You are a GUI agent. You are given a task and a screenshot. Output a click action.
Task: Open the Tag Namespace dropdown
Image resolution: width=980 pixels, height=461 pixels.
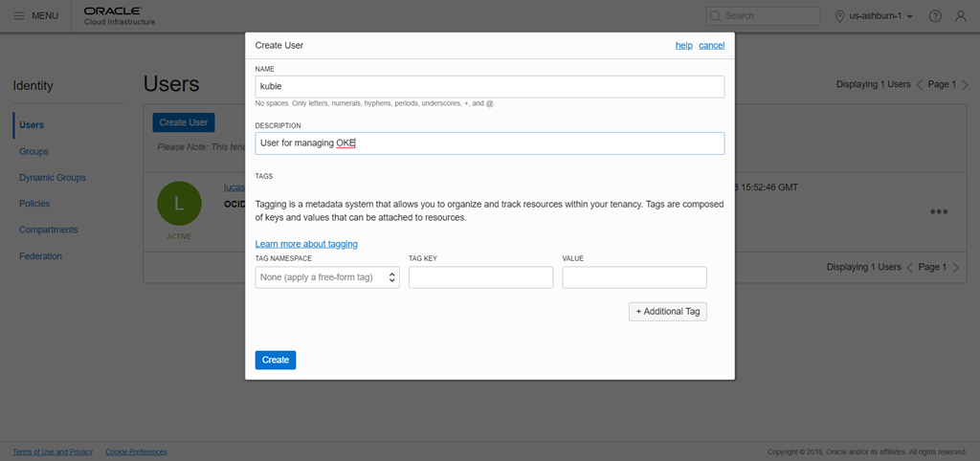[x=326, y=277]
